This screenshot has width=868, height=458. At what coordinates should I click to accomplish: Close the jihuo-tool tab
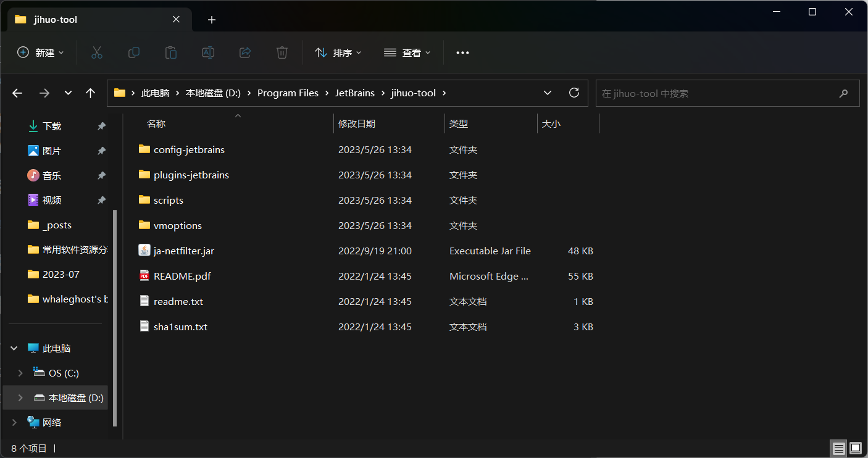point(176,19)
